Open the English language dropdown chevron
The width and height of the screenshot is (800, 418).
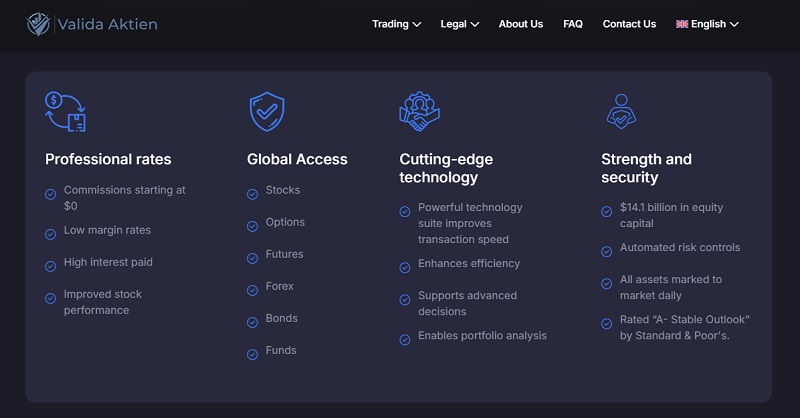pyautogui.click(x=734, y=24)
